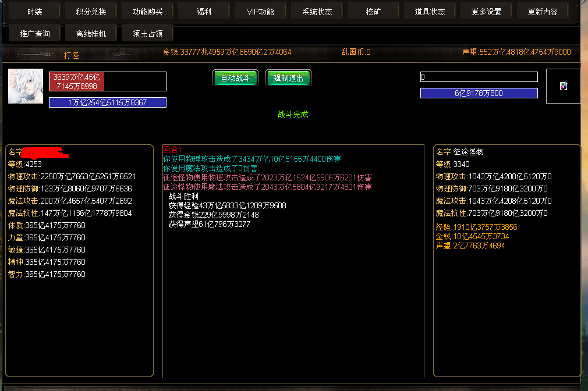Click the monster's blue mana bar
588x391 pixels.
479,93
